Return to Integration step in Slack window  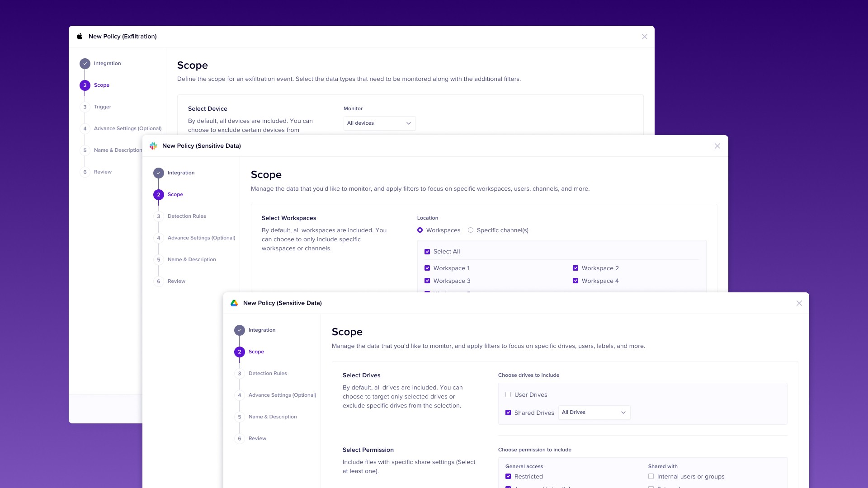(181, 173)
